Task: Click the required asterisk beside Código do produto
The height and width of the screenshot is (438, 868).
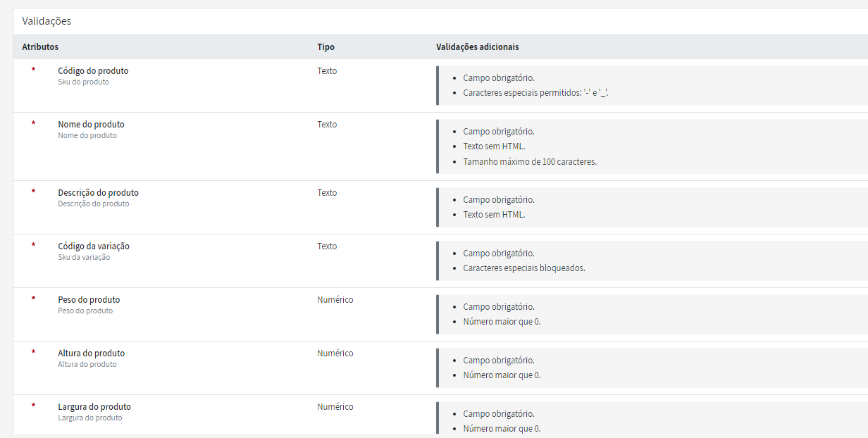Action: 33,70
